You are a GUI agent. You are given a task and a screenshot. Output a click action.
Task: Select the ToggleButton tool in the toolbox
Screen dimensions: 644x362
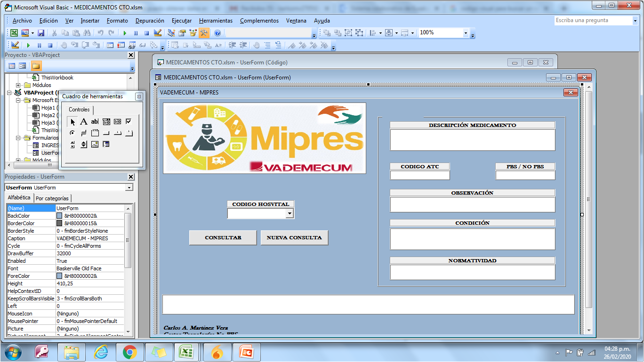click(83, 133)
